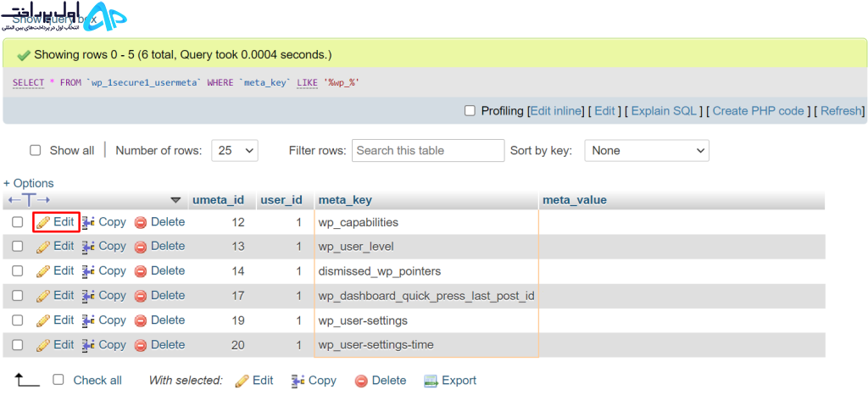The height and width of the screenshot is (401, 868).
Task: Tick the Check all checkbox
Action: [58, 380]
